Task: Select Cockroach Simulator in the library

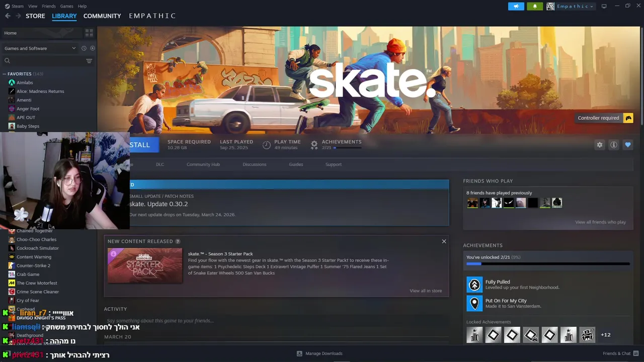Action: click(x=38, y=248)
